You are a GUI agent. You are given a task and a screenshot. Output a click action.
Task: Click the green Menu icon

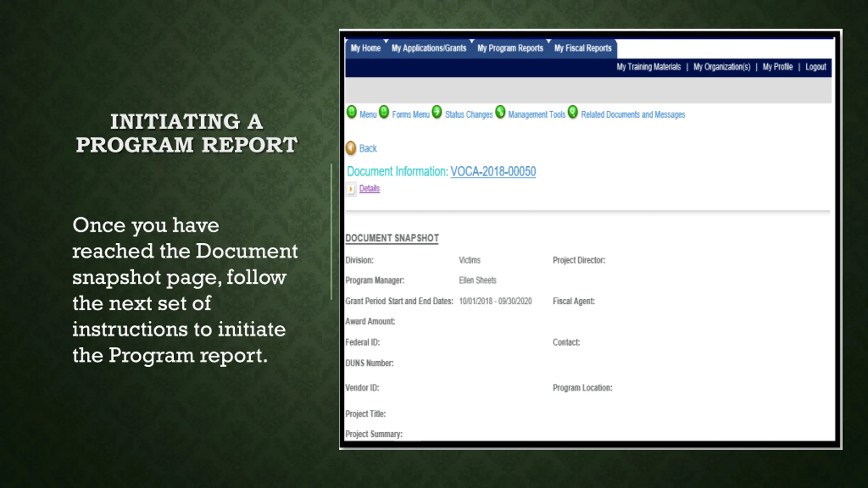click(x=352, y=112)
